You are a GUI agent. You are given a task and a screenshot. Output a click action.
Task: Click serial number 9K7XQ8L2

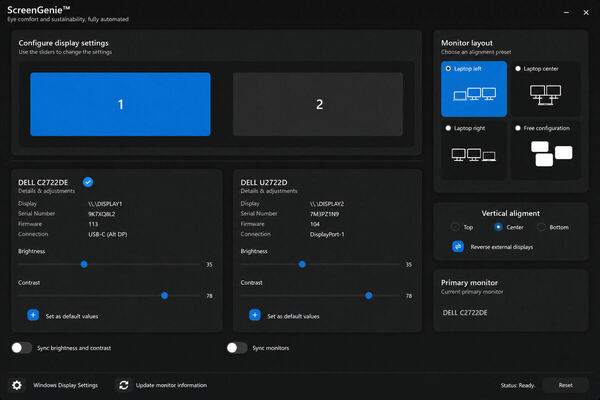[102, 214]
